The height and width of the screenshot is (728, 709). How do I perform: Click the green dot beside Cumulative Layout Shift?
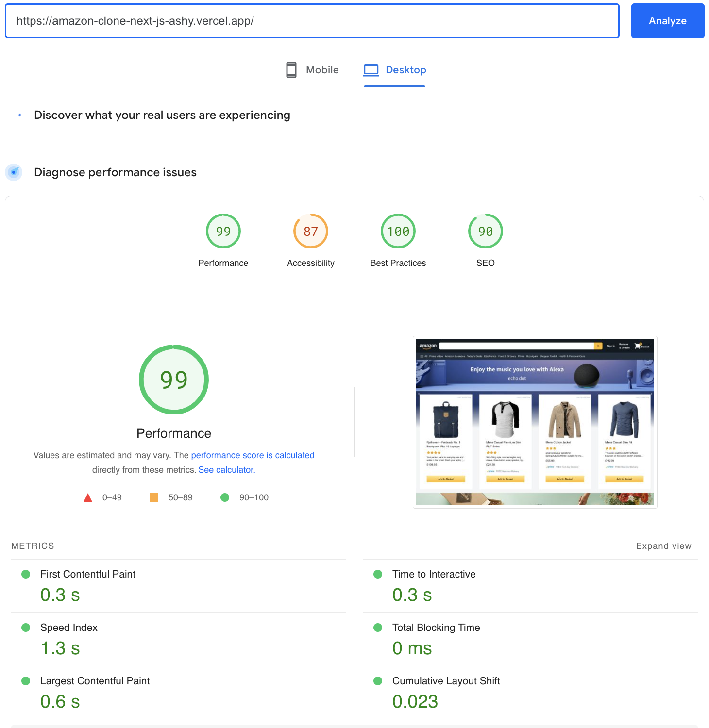click(x=378, y=681)
